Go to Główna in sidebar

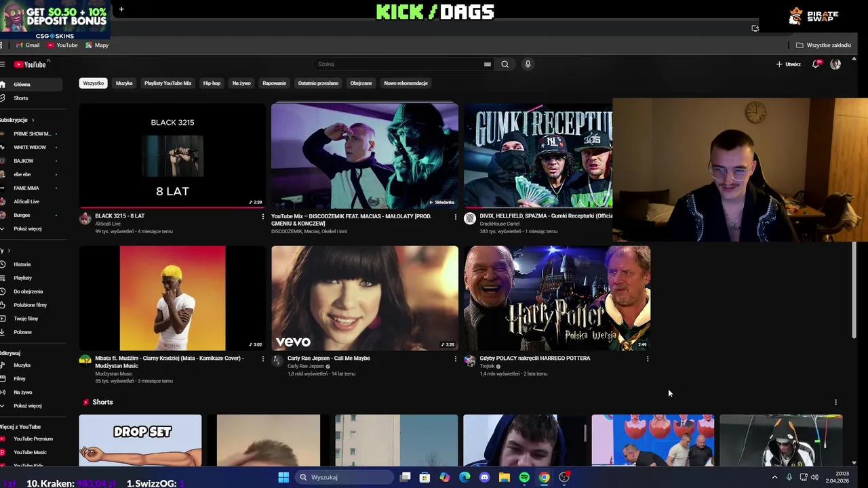(31, 85)
